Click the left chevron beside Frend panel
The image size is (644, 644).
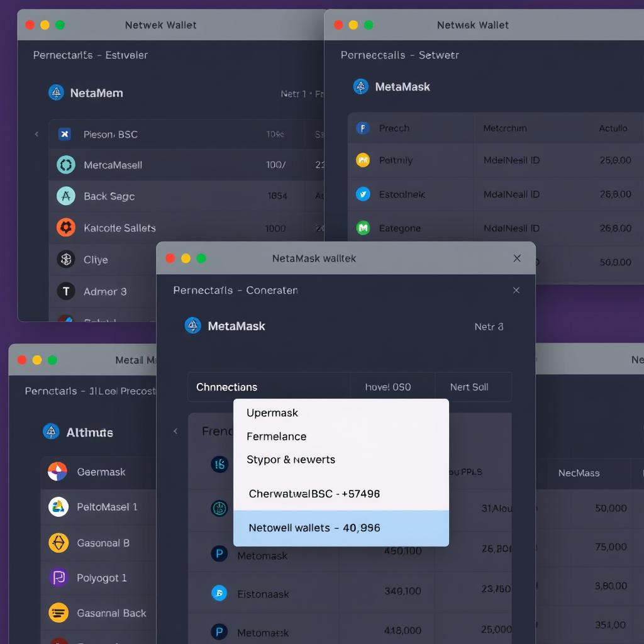pos(175,431)
